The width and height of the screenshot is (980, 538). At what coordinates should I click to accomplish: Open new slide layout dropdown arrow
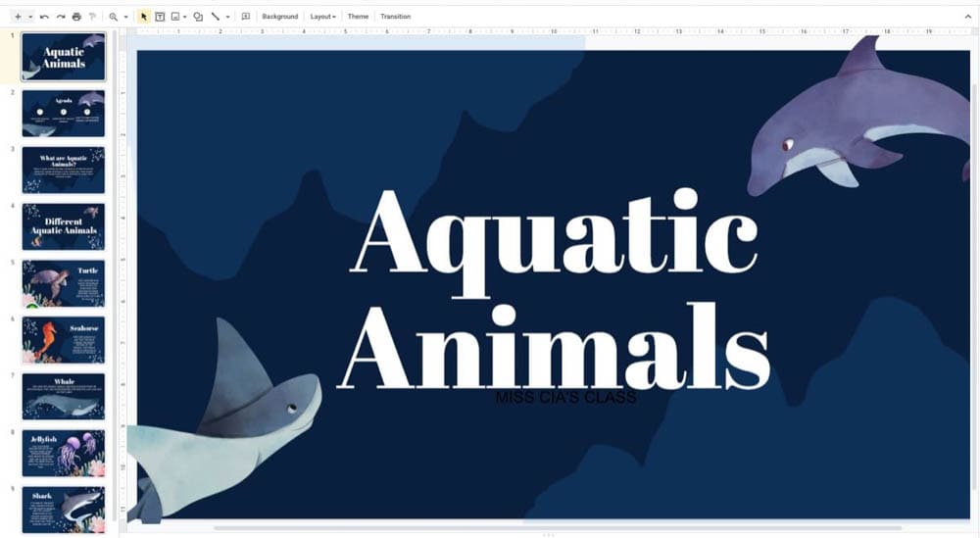tap(30, 17)
